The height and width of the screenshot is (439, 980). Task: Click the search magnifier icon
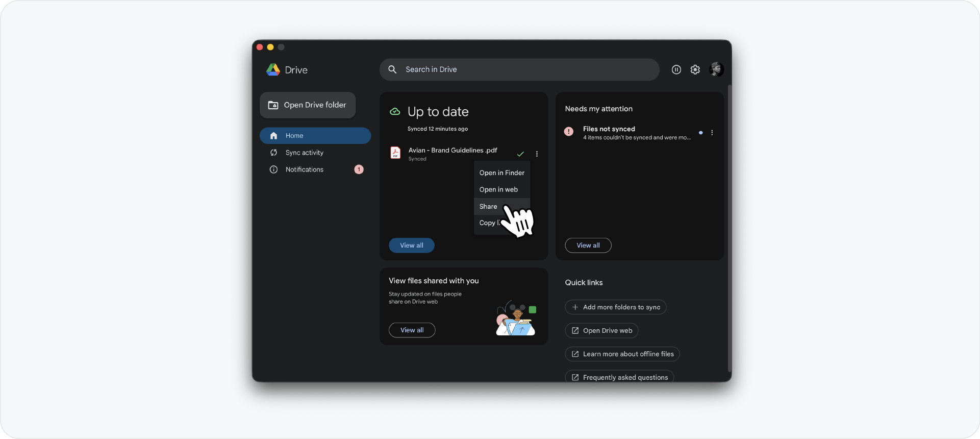[x=392, y=69]
